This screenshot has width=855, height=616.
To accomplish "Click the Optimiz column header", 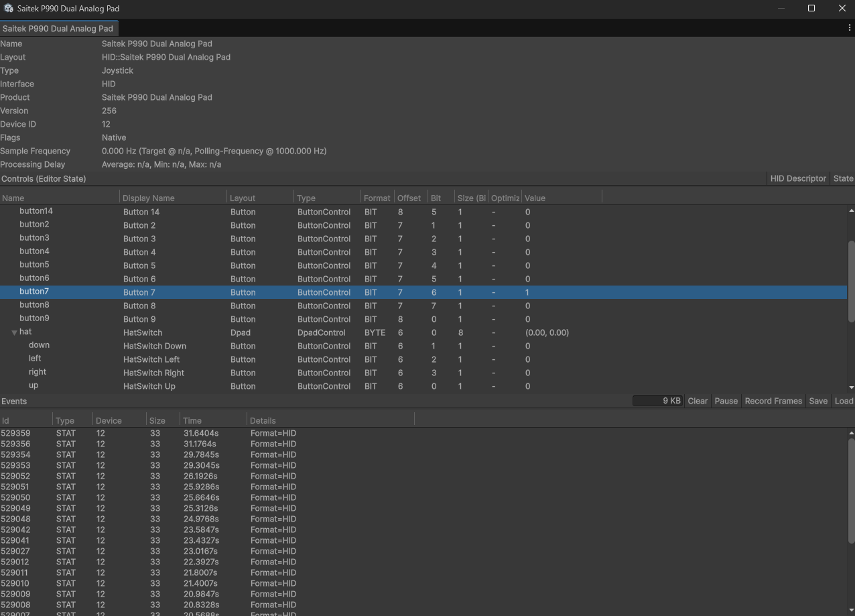I will coord(505,198).
